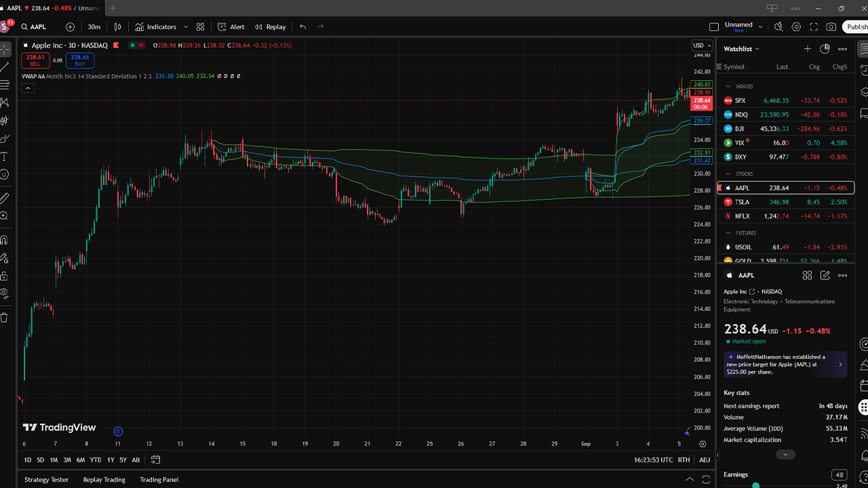Toggle the RTH session setting
The height and width of the screenshot is (488, 868).
tap(684, 460)
